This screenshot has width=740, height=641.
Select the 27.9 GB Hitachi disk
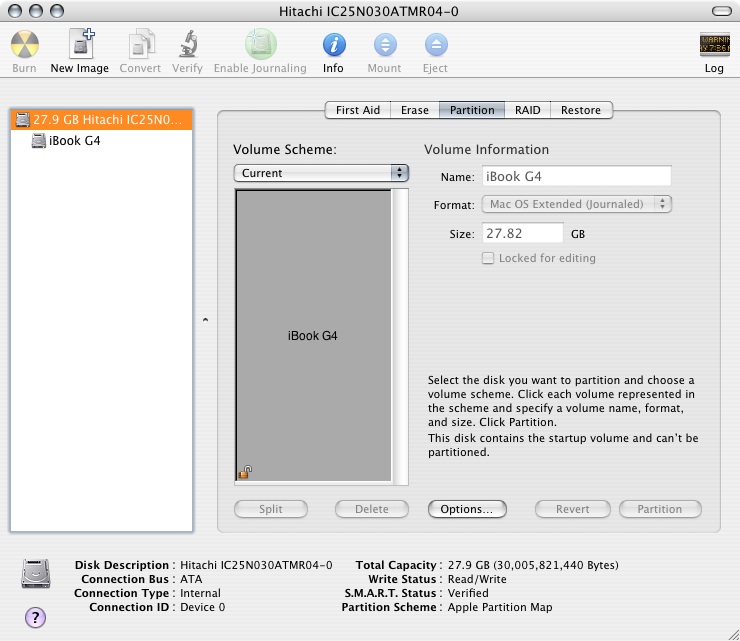tap(101, 119)
